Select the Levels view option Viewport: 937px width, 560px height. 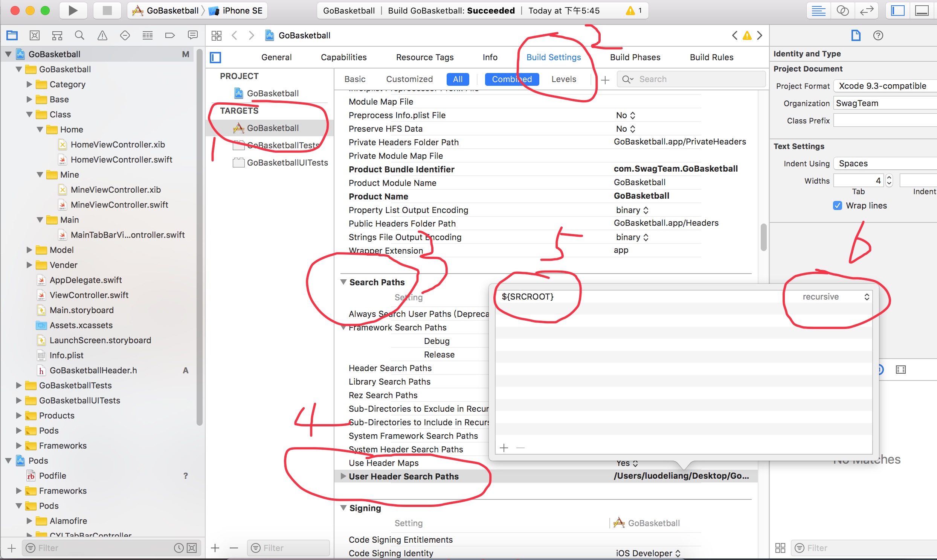[x=563, y=79]
